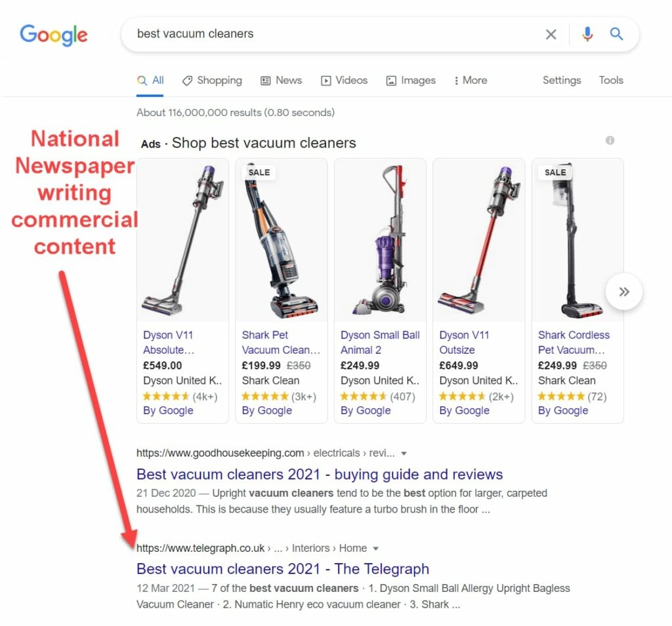The image size is (672, 626).
Task: Submit search with magnifying glass icon
Action: pos(616,34)
